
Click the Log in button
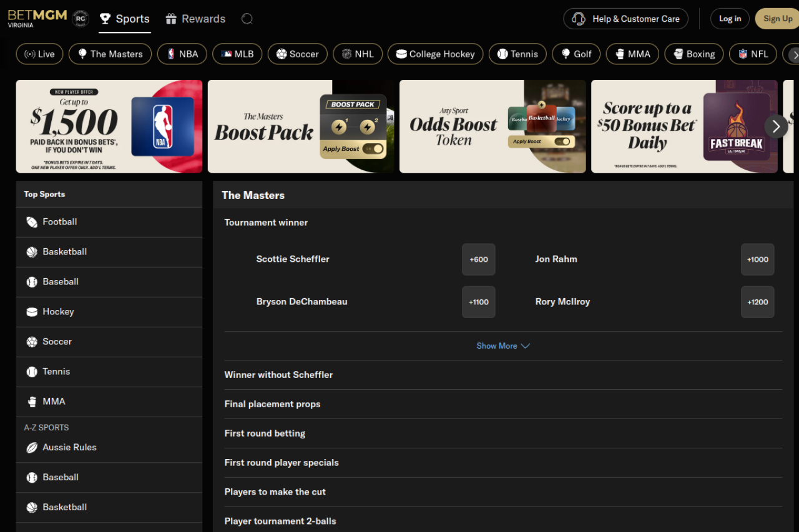[x=730, y=19]
